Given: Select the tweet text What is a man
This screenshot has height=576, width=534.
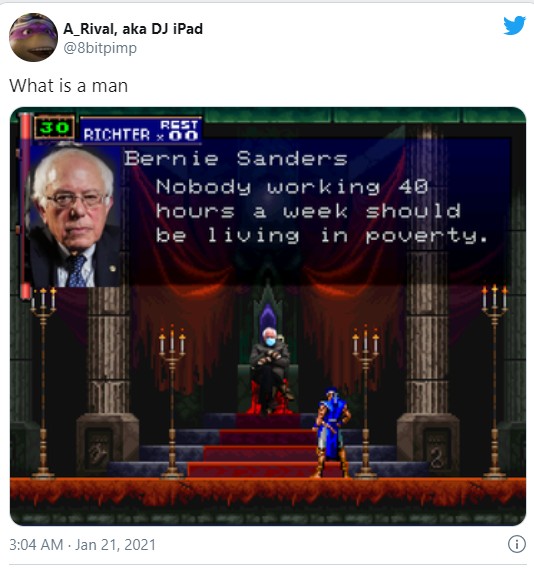Looking at the screenshot, I should click(69, 86).
